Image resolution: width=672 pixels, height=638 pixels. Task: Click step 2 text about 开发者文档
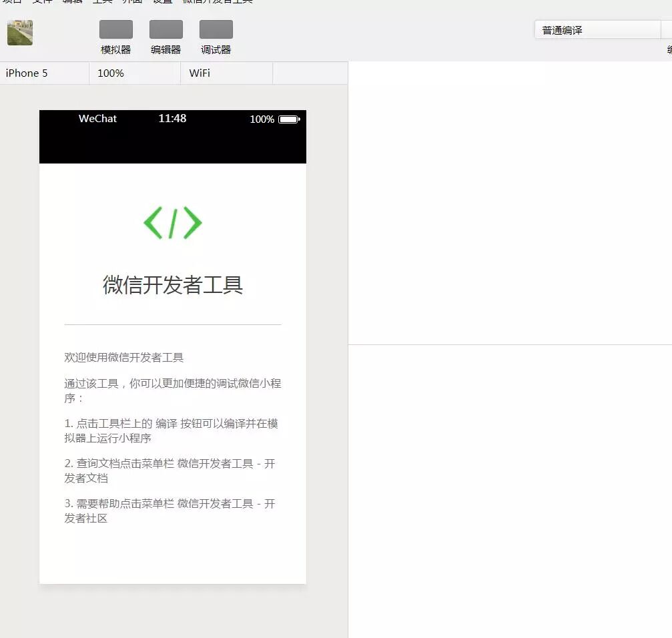tap(170, 470)
